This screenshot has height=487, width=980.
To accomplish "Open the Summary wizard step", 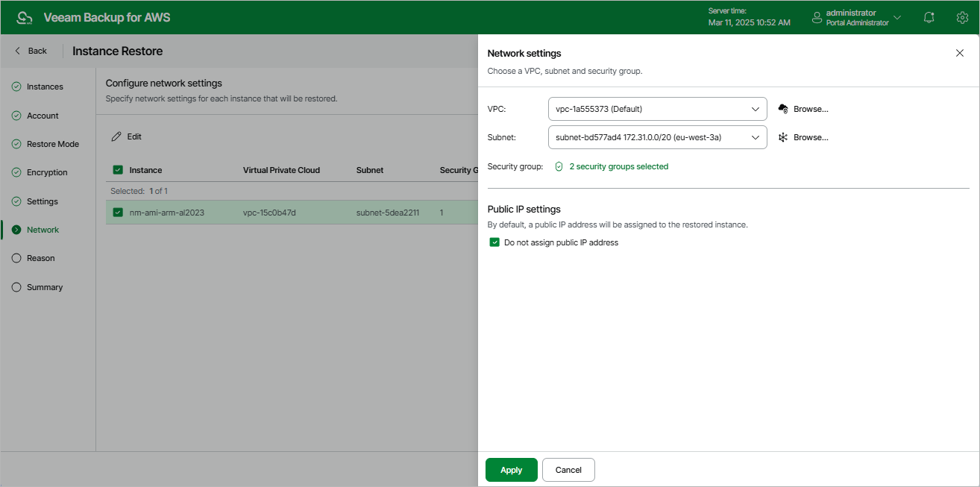I will [x=45, y=287].
